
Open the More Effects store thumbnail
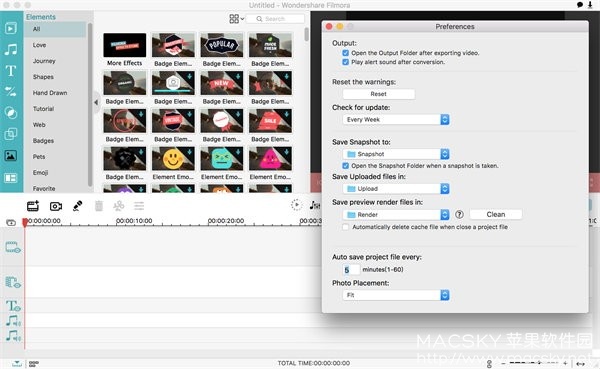coord(125,45)
